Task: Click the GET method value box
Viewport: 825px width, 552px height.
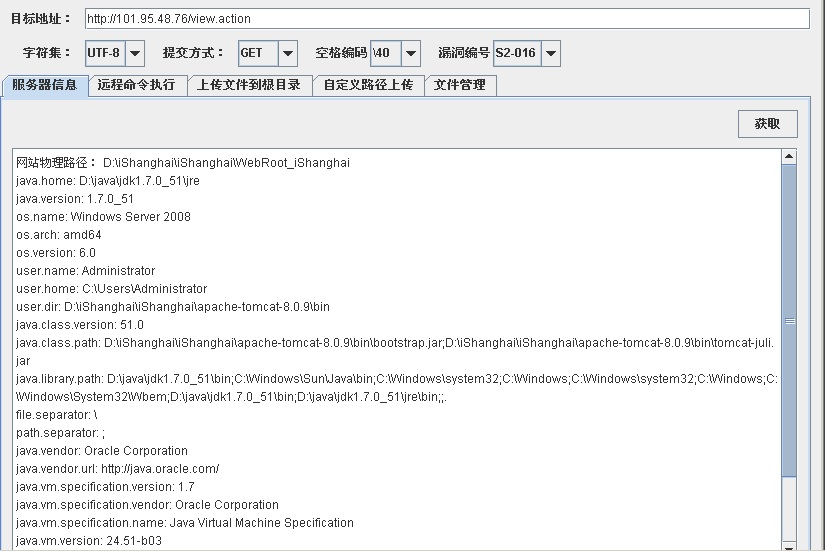Action: [x=258, y=53]
